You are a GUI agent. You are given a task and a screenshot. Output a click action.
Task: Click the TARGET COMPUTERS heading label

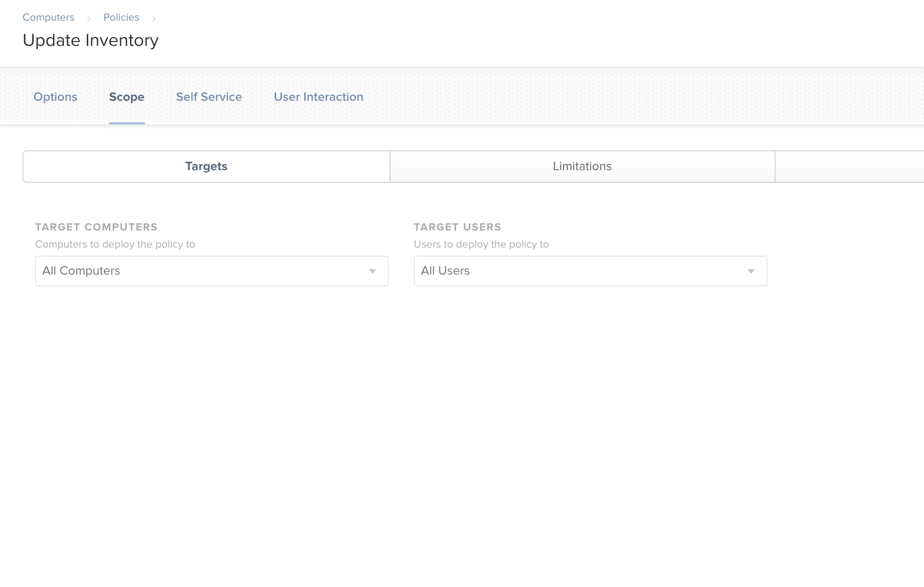[96, 227]
